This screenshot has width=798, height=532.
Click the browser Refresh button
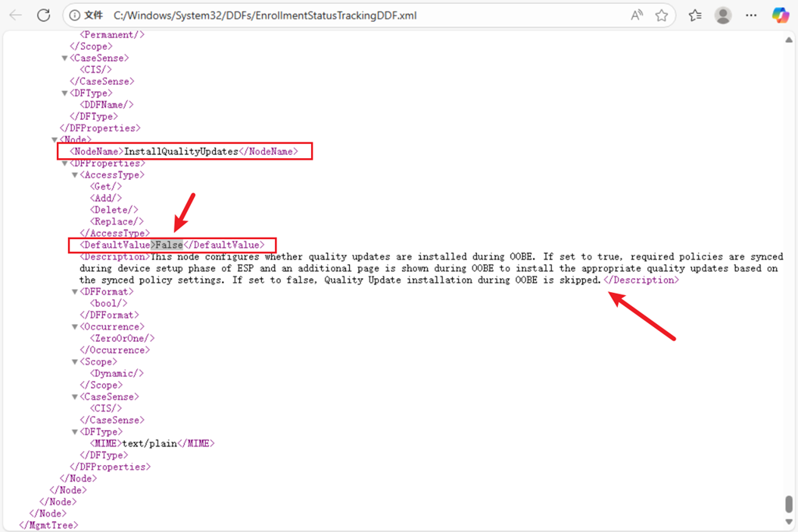(44, 16)
